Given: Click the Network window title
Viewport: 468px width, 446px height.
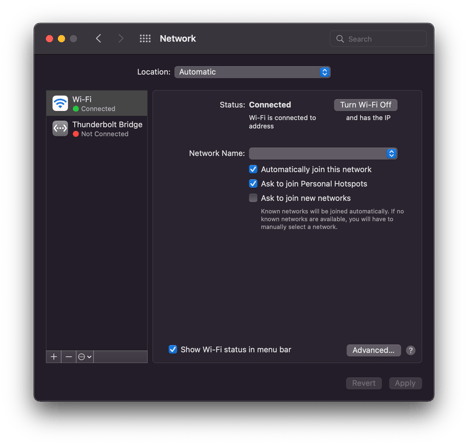Looking at the screenshot, I should point(178,39).
